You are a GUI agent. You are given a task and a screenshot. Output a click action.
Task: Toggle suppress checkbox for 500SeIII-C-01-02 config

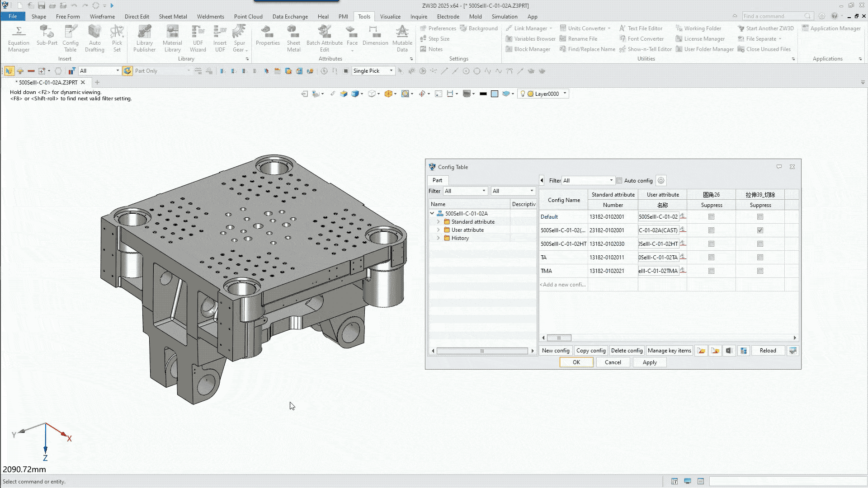pos(711,230)
